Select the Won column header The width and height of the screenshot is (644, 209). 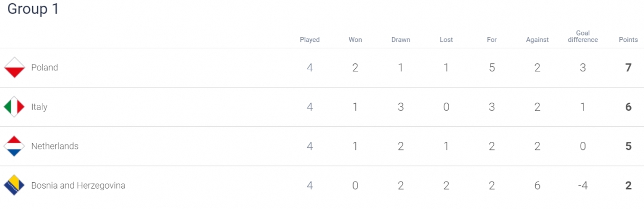tap(355, 40)
